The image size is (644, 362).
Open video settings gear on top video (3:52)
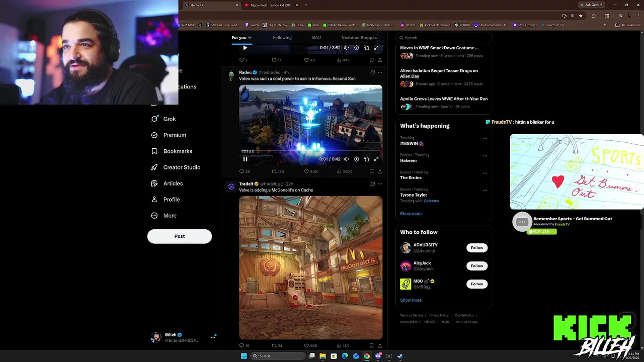[x=356, y=48]
